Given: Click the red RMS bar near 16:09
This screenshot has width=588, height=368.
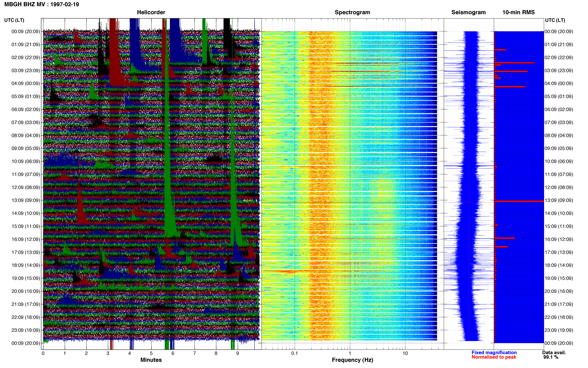Looking at the screenshot, I should (504, 238).
